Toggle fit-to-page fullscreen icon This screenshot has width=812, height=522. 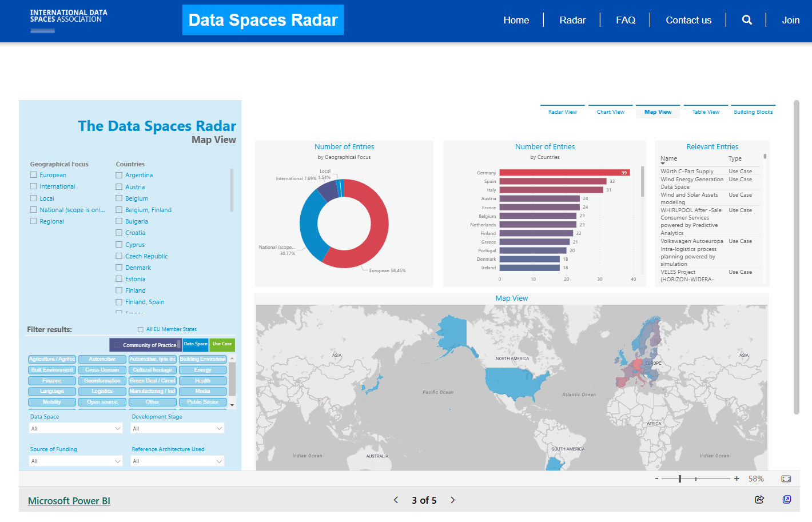click(x=786, y=479)
